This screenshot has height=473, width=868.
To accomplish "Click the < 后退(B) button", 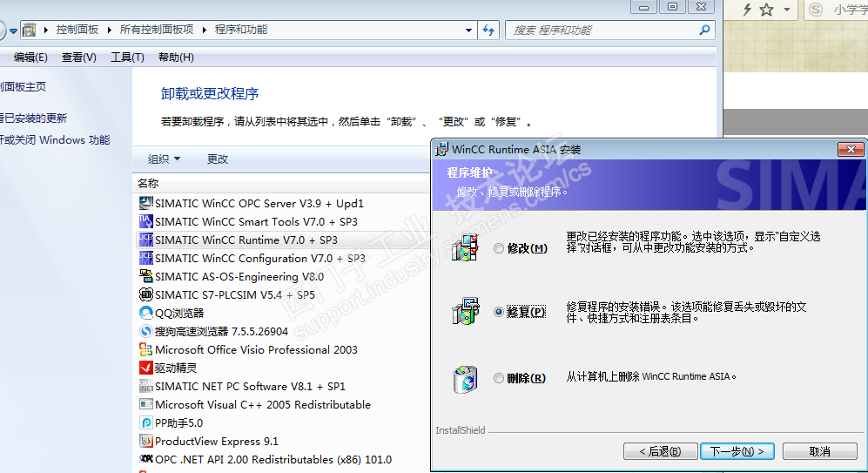I will click(660, 451).
